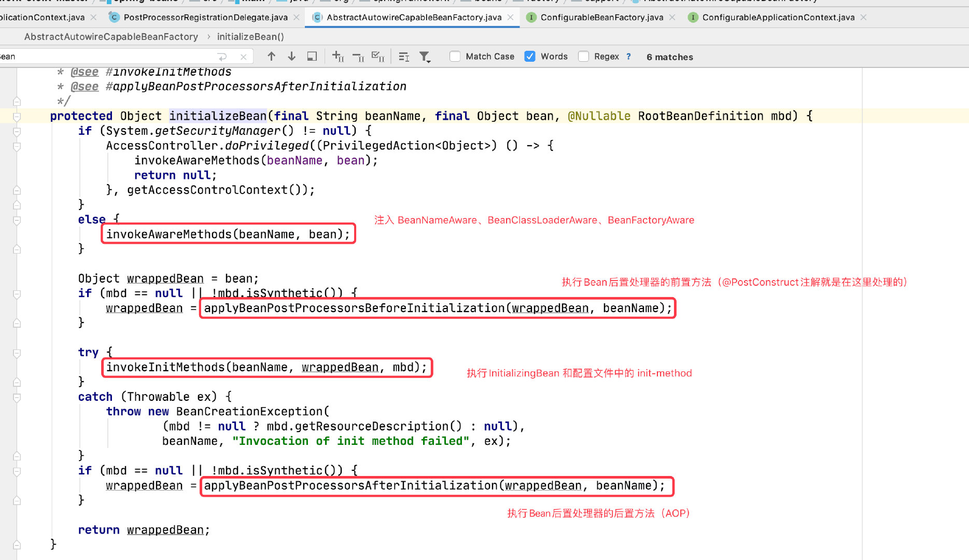Collapse the try block fold marker
Viewport: 969px width, 560px height.
click(17, 353)
